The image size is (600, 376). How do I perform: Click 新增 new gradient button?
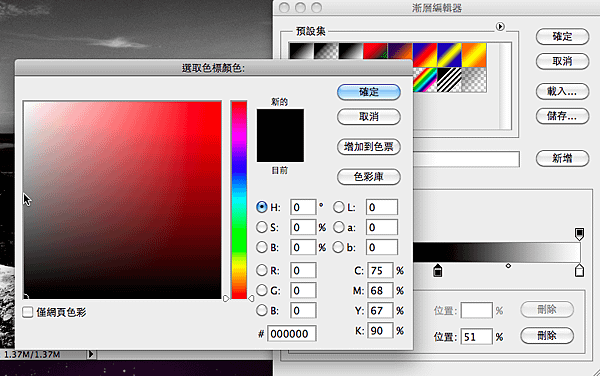coord(562,158)
